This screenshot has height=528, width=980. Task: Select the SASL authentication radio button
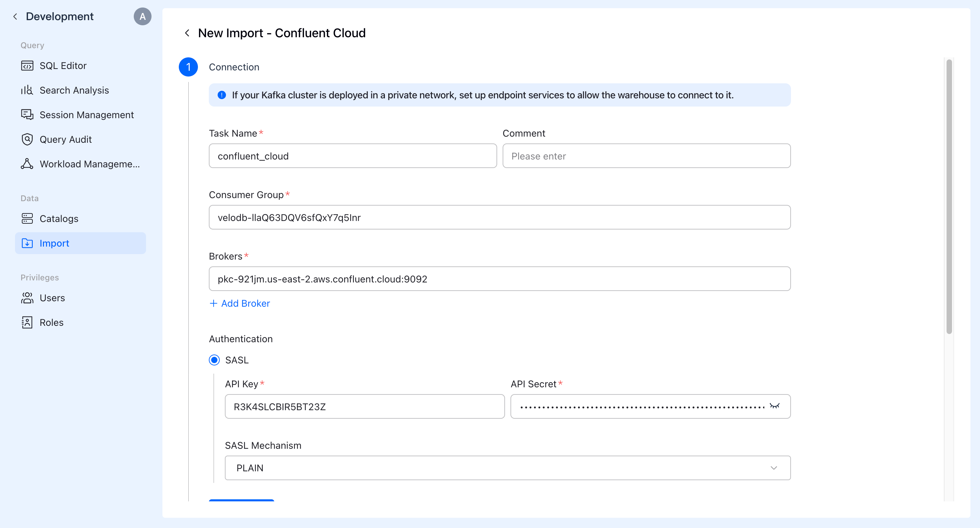pyautogui.click(x=214, y=360)
